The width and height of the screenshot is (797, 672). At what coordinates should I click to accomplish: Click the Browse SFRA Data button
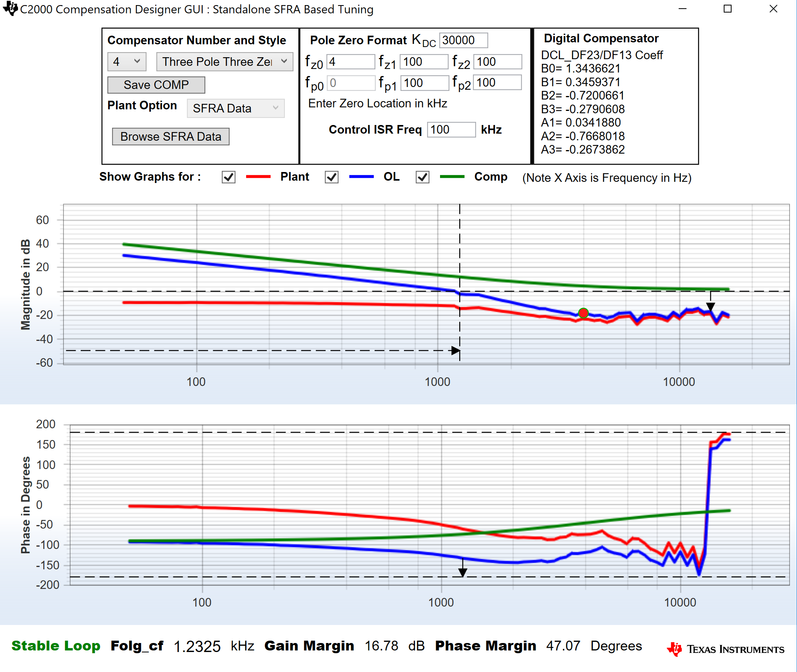[x=171, y=136]
